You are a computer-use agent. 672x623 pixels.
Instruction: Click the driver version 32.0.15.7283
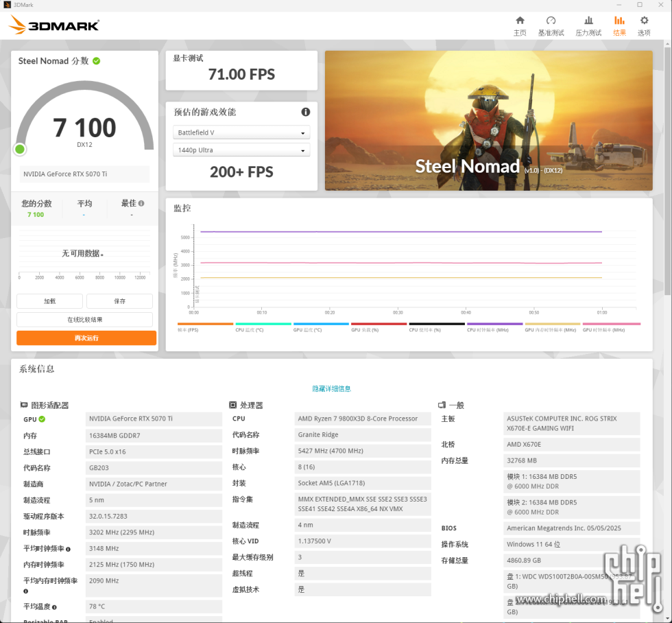coord(154,516)
